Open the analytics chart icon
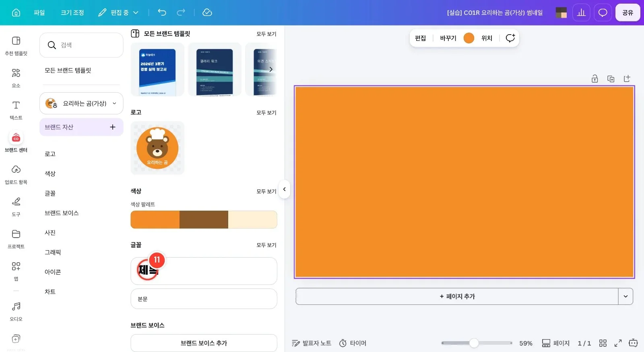644x352 pixels. point(581,12)
